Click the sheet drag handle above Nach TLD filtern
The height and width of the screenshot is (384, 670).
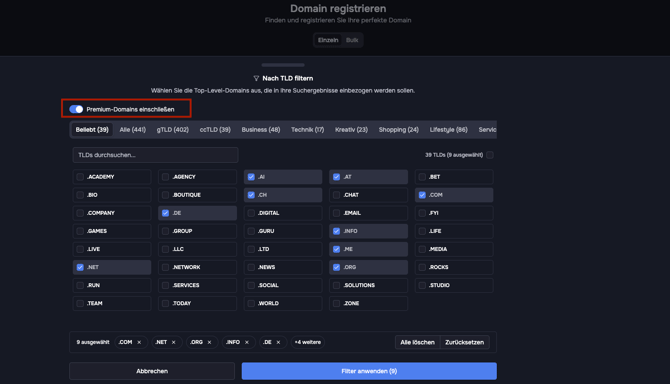(x=283, y=65)
